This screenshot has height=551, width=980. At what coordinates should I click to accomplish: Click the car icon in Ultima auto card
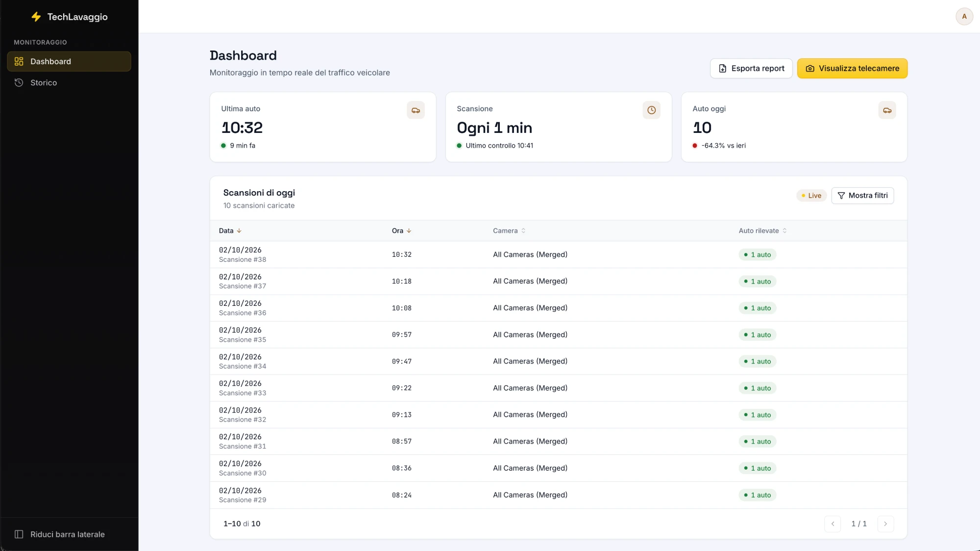[x=416, y=110]
